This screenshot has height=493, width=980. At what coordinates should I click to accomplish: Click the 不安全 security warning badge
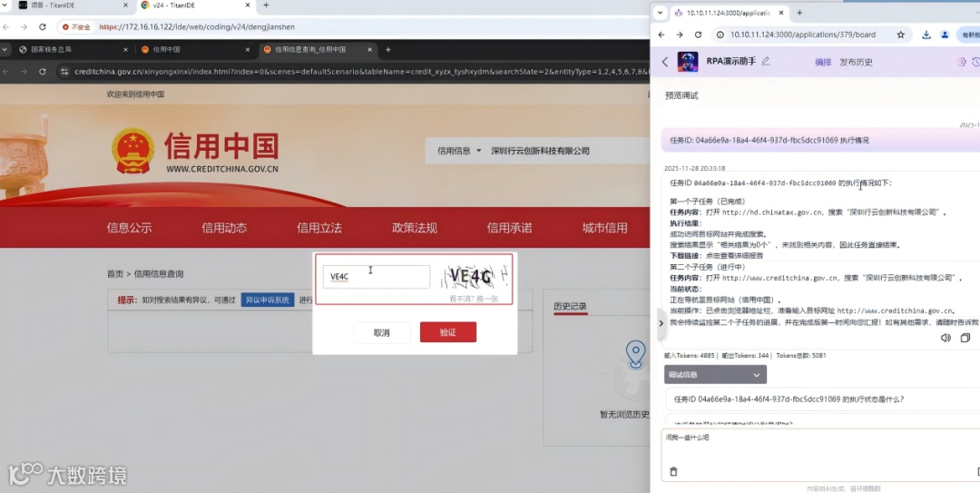point(76,27)
